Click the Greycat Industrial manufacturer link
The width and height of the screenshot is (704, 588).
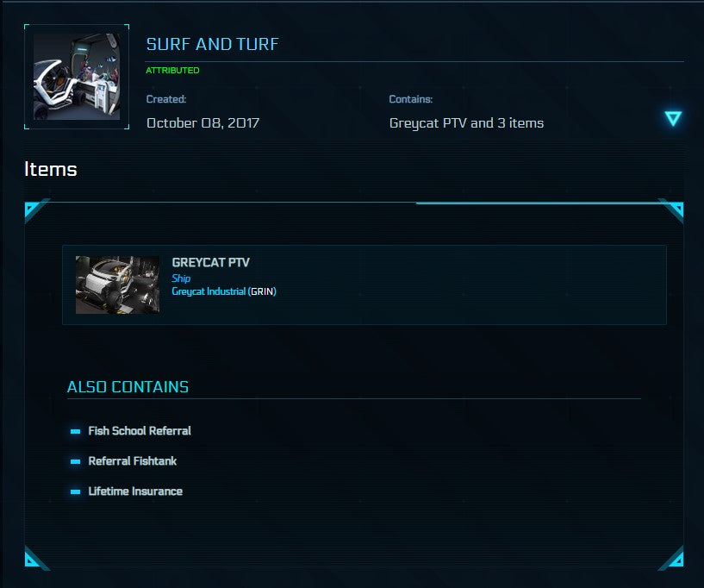coord(209,291)
